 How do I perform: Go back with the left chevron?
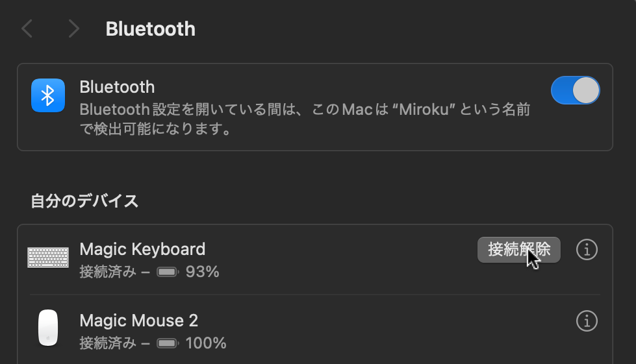[x=27, y=29]
